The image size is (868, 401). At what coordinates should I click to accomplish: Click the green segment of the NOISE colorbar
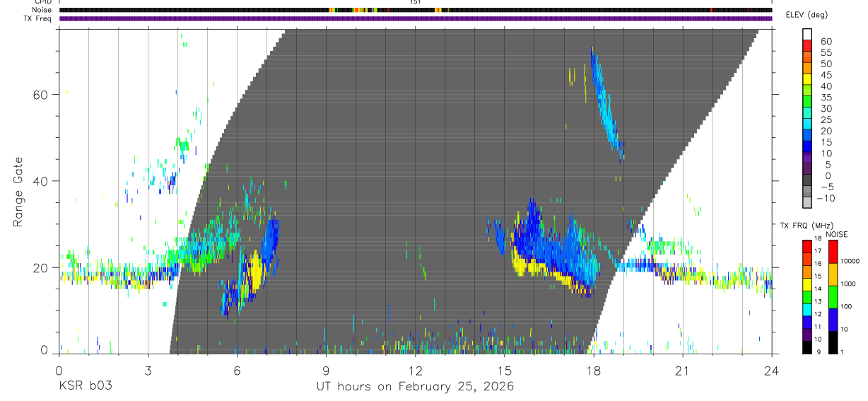coord(833,296)
